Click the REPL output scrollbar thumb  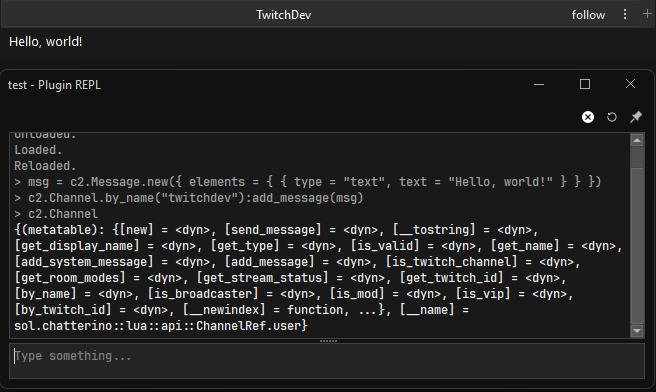637,246
